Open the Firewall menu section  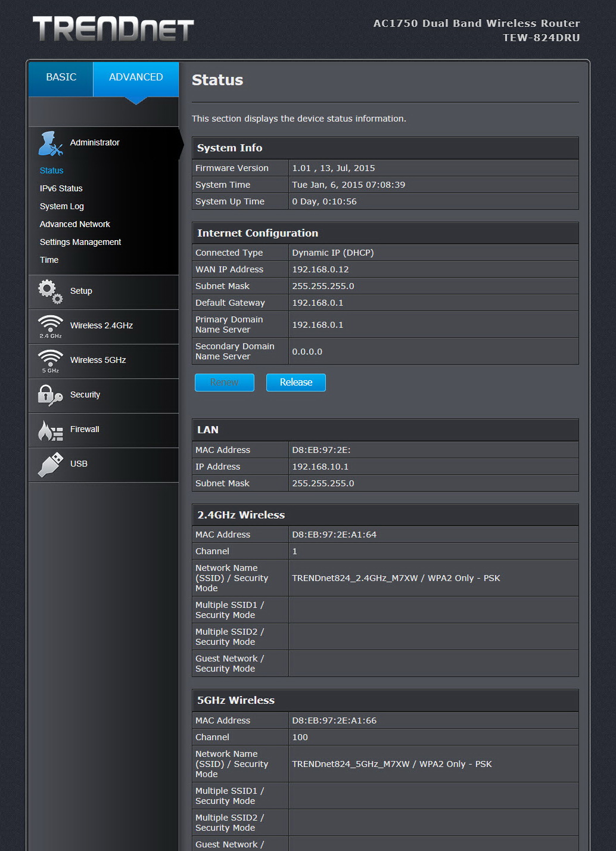point(104,430)
